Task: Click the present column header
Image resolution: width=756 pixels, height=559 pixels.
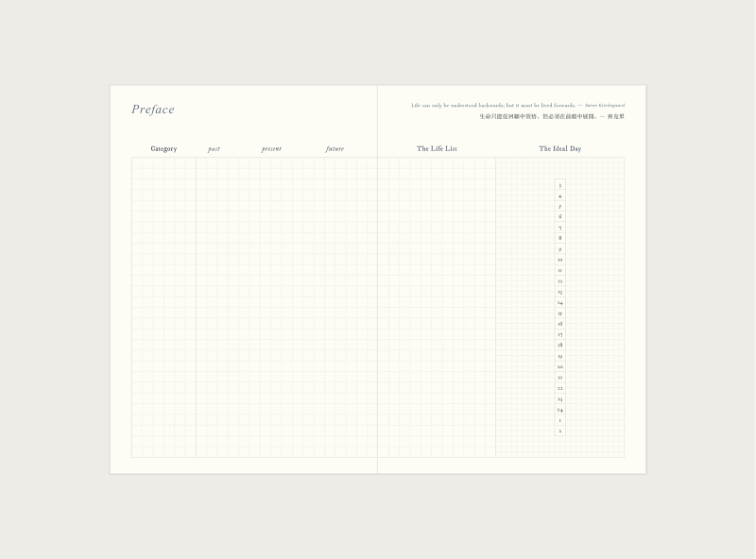Action: click(271, 149)
